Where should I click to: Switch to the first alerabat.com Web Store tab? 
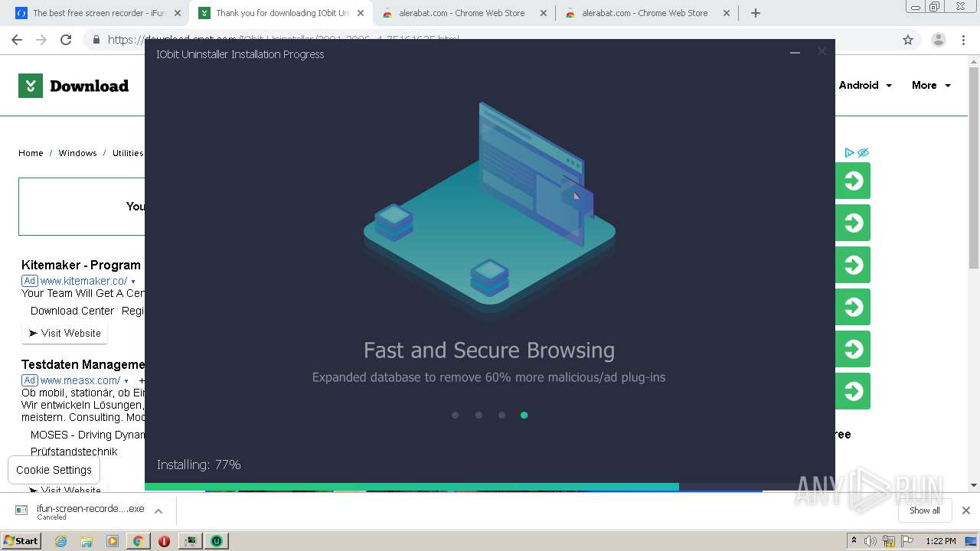coord(464,13)
